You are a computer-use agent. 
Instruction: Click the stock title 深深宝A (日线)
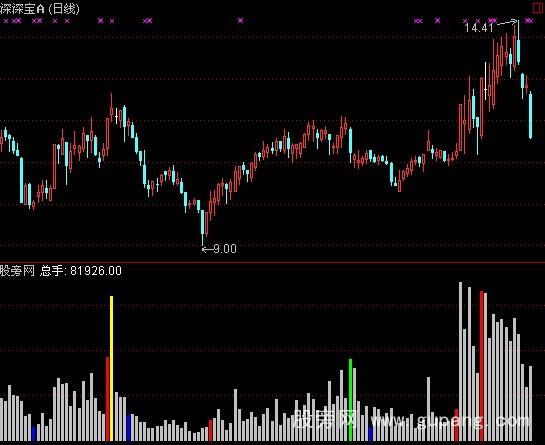click(40, 9)
